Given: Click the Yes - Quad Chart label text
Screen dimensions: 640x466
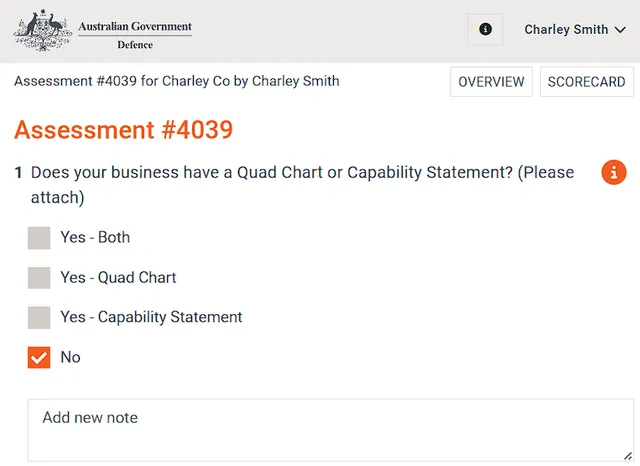Looking at the screenshot, I should [118, 277].
